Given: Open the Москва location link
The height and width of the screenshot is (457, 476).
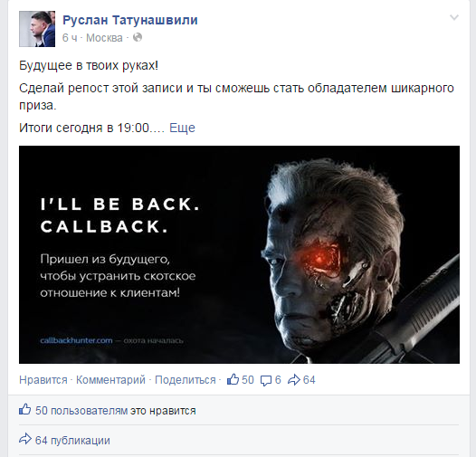Looking at the screenshot, I should pyautogui.click(x=104, y=38).
